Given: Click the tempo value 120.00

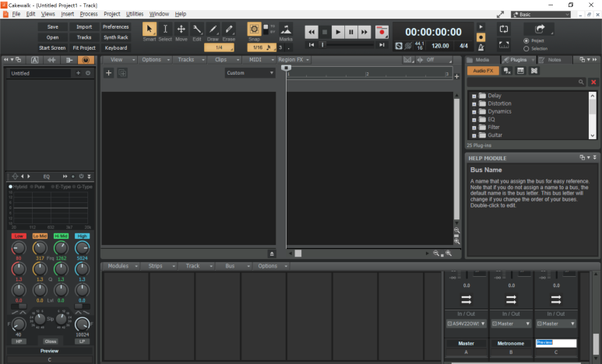Looking at the screenshot, I should [440, 46].
